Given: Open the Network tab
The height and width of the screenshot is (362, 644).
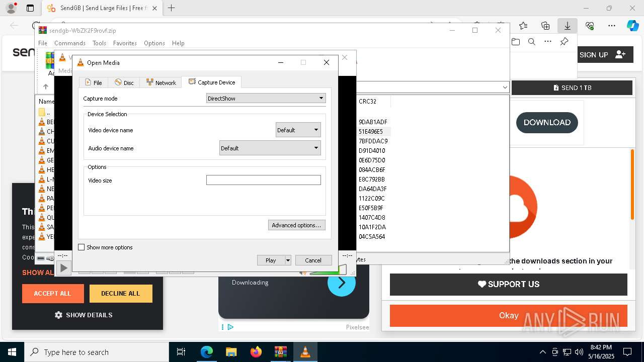Looking at the screenshot, I should tap(161, 82).
